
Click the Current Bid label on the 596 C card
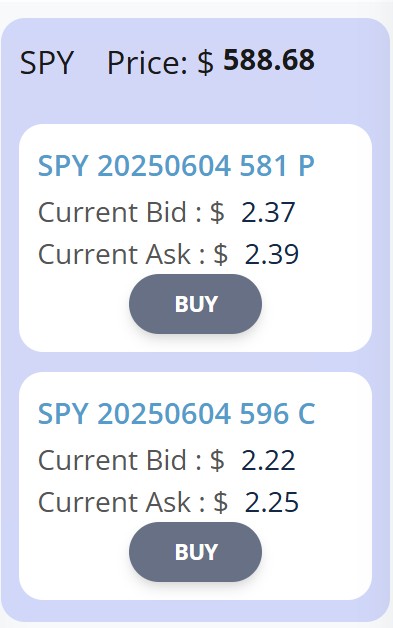[112, 460]
